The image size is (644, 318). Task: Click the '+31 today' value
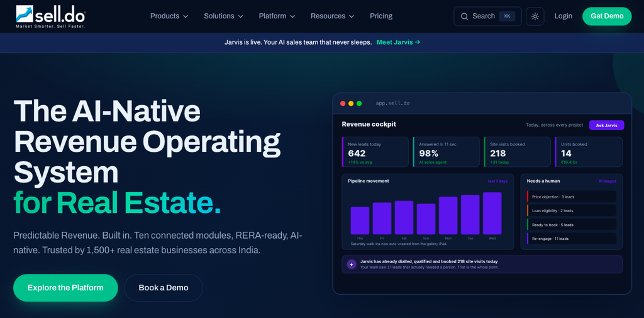point(500,162)
